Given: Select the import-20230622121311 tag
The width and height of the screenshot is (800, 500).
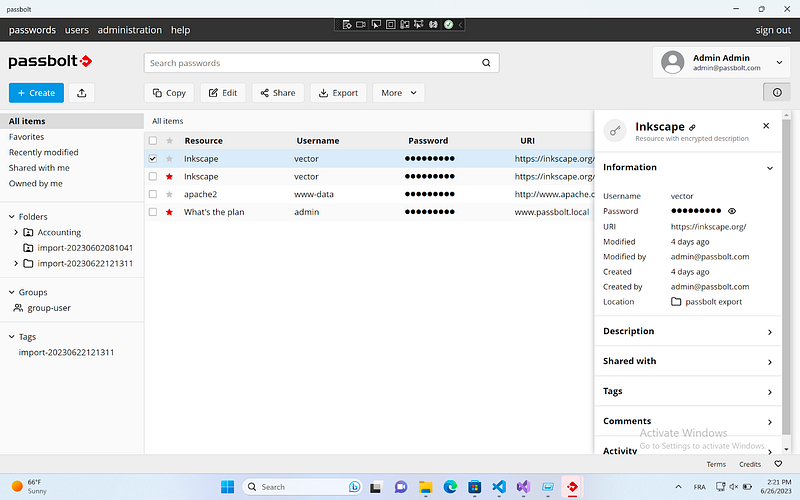Looking at the screenshot, I should 66,353.
